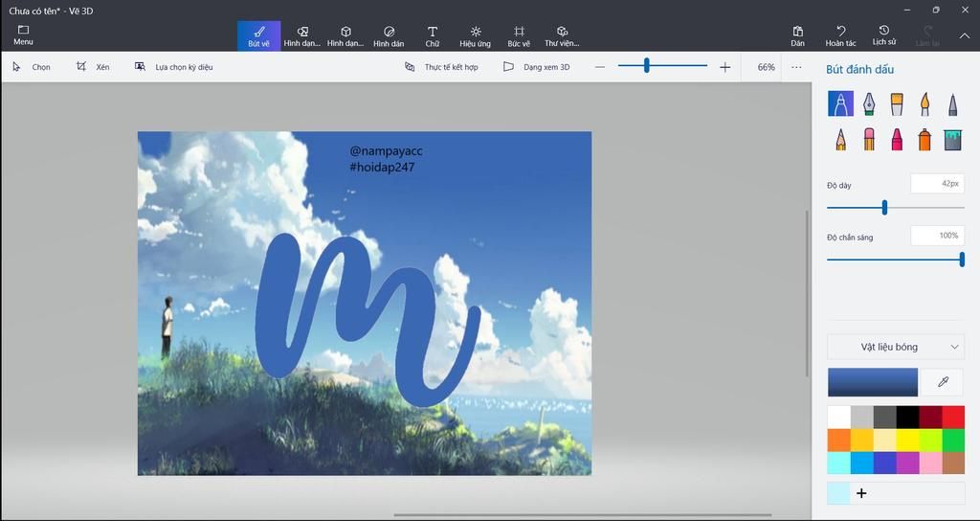Choose the green color swatch
Image resolution: width=980 pixels, height=521 pixels.
click(953, 440)
